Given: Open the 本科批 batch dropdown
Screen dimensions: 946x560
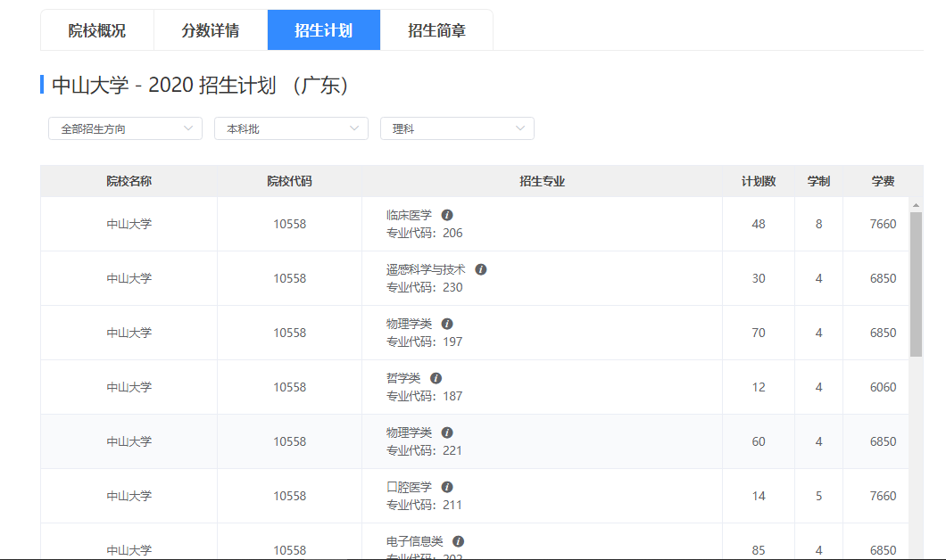Looking at the screenshot, I should 290,128.
